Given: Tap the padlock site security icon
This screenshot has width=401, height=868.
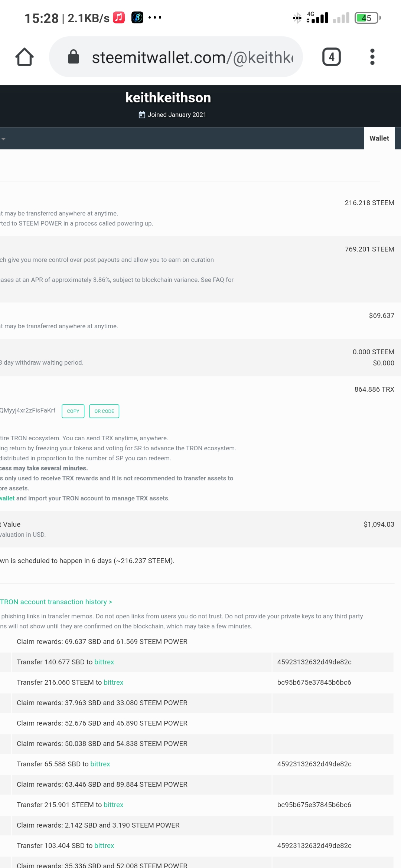Looking at the screenshot, I should (x=74, y=57).
